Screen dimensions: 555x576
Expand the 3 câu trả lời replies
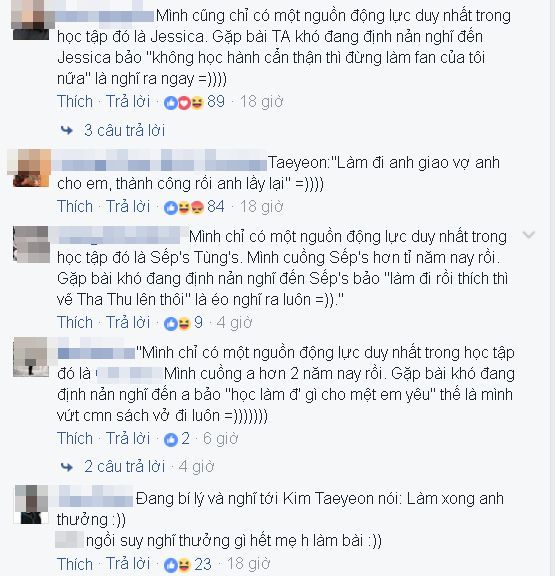[125, 130]
